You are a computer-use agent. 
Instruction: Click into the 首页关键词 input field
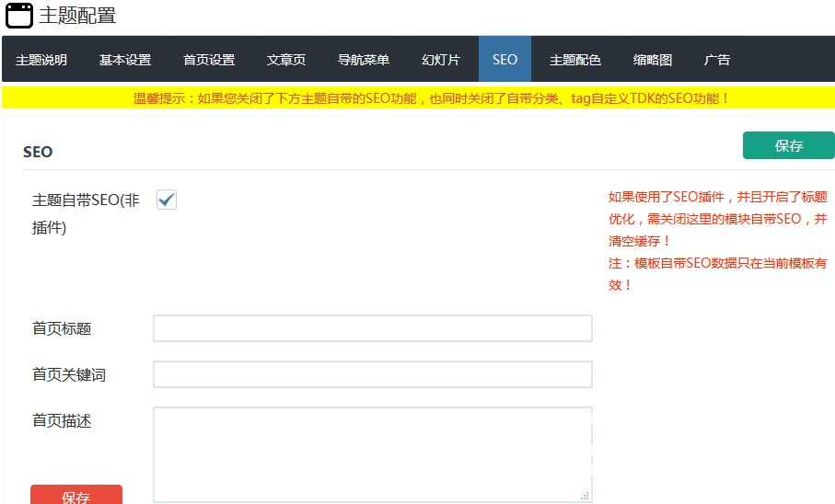coord(372,374)
